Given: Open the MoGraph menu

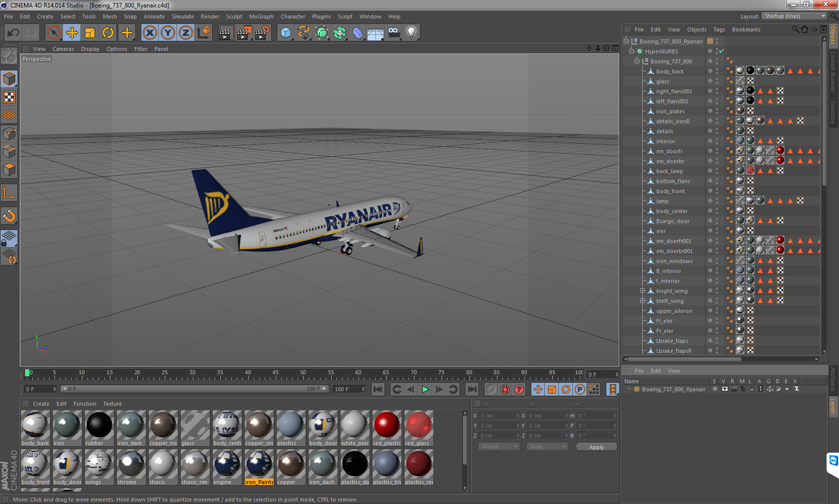Looking at the screenshot, I should pyautogui.click(x=261, y=16).
